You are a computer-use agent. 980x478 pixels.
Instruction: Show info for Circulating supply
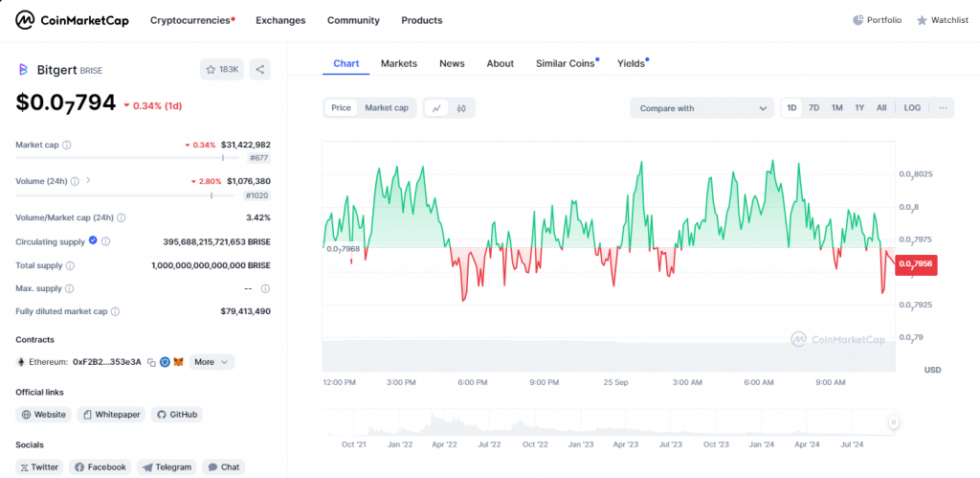point(105,241)
